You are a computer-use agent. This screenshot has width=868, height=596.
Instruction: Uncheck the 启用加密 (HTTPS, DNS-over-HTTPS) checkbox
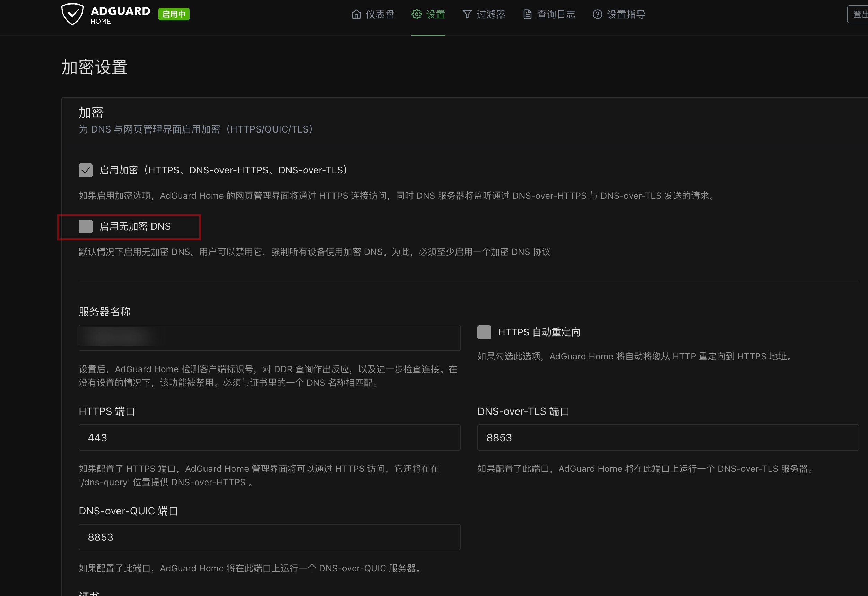tap(86, 170)
